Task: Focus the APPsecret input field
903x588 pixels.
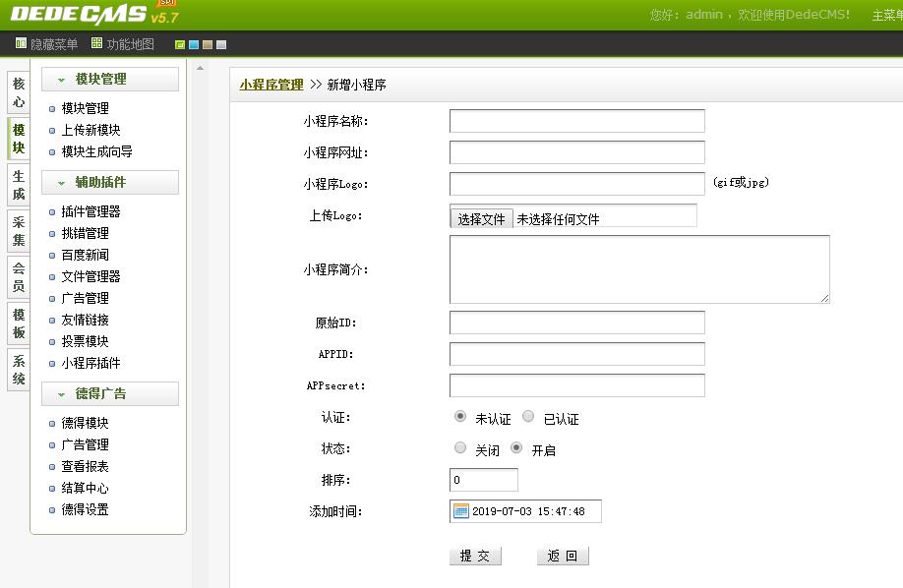Action: tap(577, 385)
